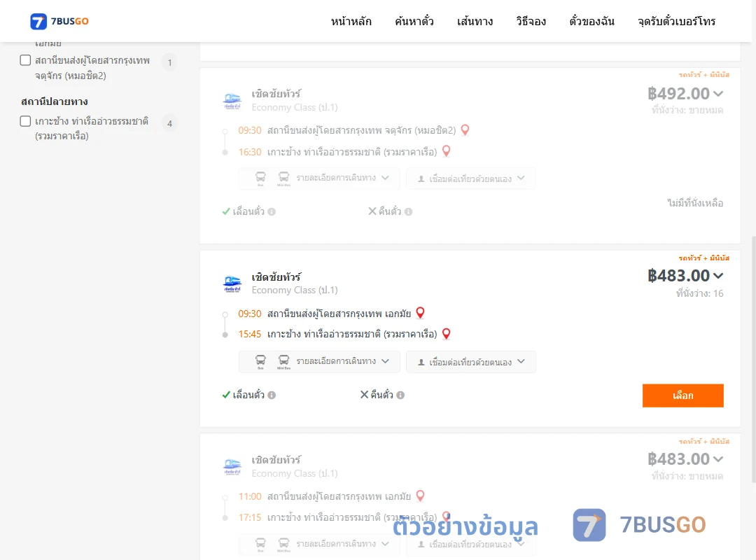Image resolution: width=756 pixels, height=560 pixels.
Task: Click info icon next to เลื่อนตั๋ว on 15:45 card
Action: 272,395
